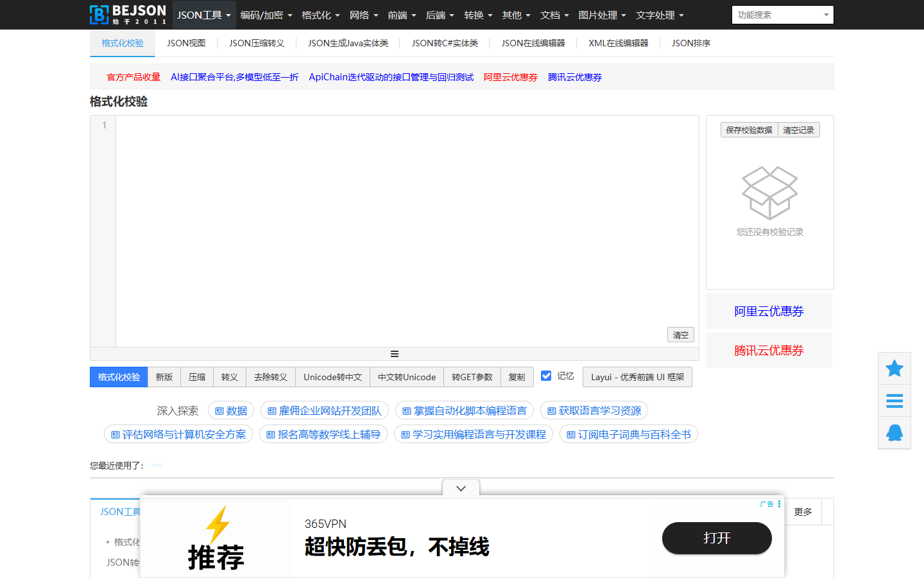The image size is (924, 578).
Task: Open the JSON排序 tab
Action: tap(691, 43)
